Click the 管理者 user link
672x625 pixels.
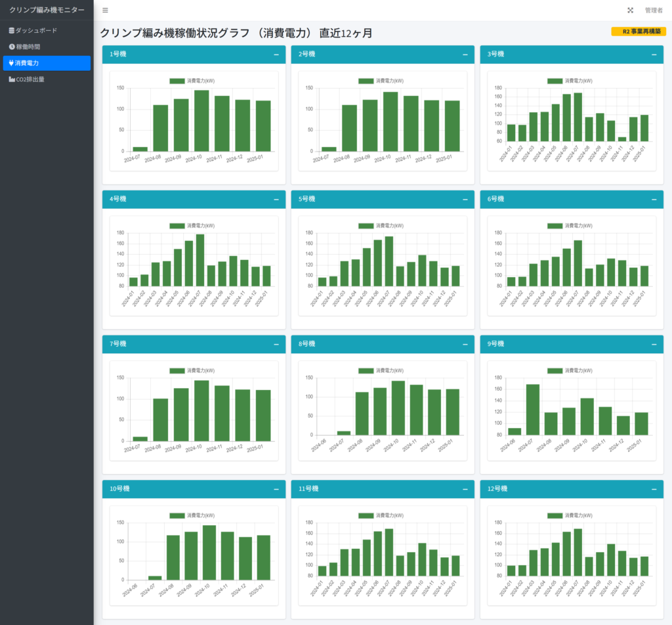(x=654, y=11)
